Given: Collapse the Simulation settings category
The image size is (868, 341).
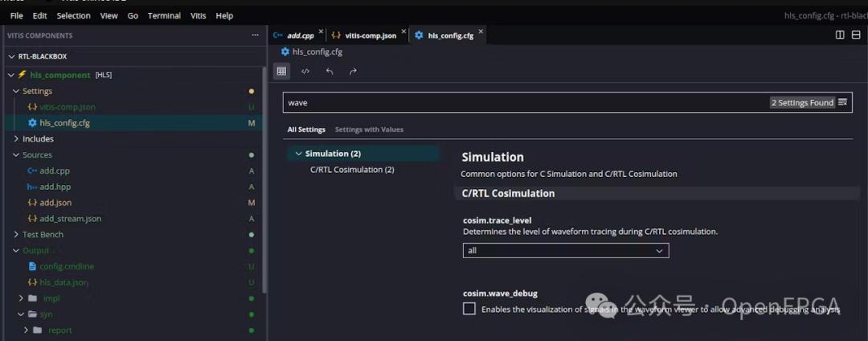Looking at the screenshot, I should click(x=298, y=154).
